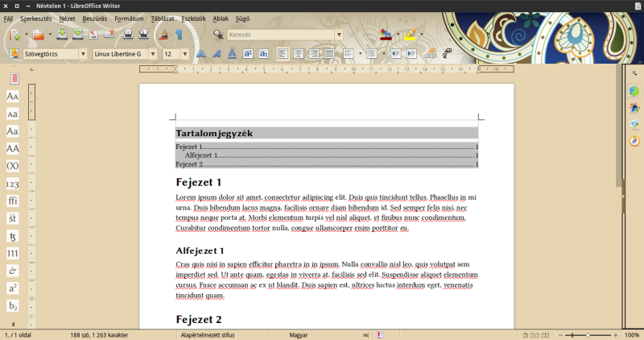The height and width of the screenshot is (340, 644).
Task: Click the Keresés search field
Action: click(281, 35)
